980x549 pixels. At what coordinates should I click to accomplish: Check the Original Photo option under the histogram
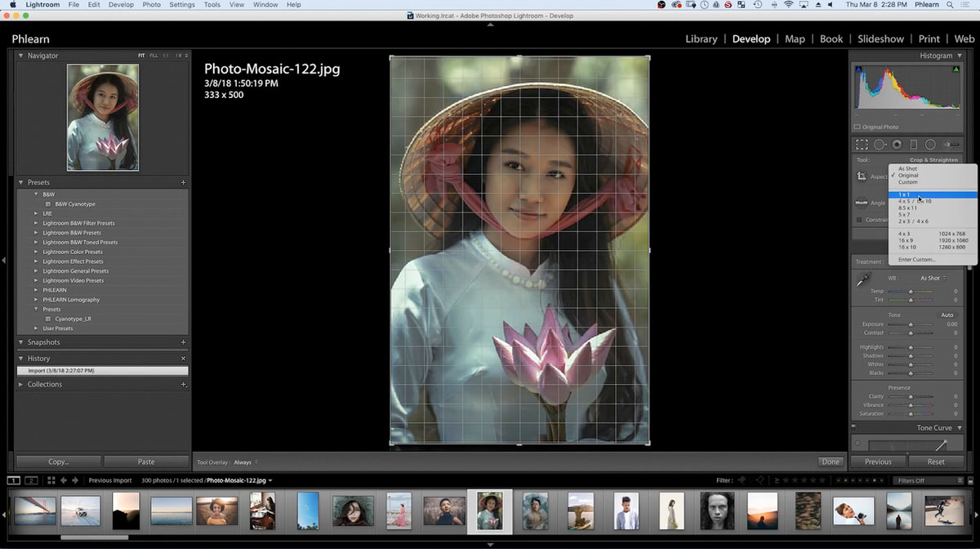[x=860, y=127]
